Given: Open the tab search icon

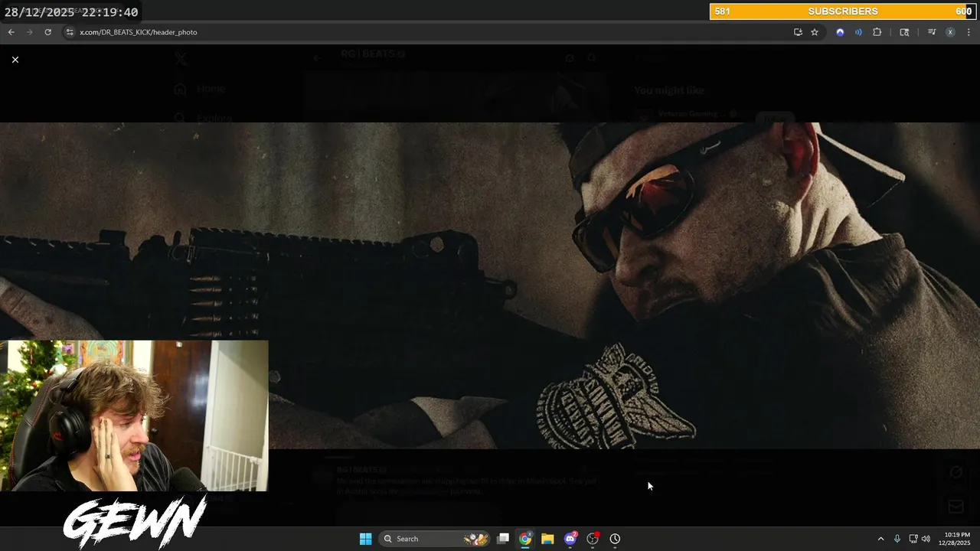Looking at the screenshot, I should 904,32.
